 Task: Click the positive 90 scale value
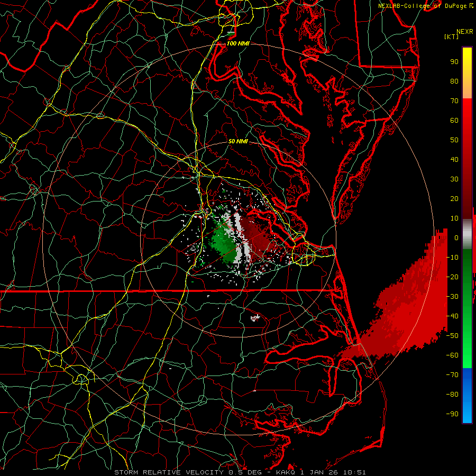pos(454,62)
